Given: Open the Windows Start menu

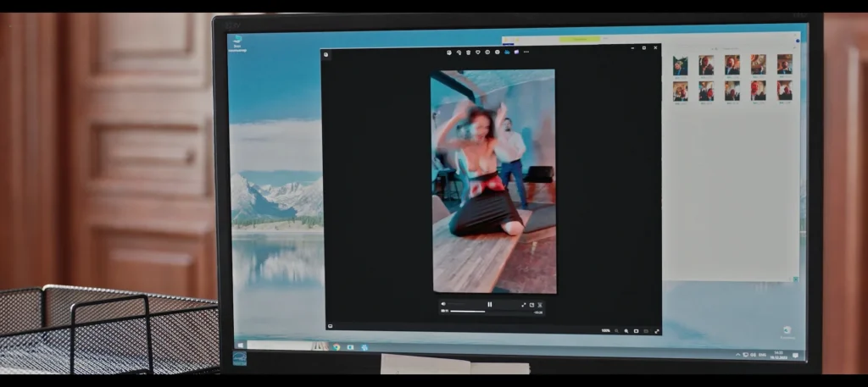Looking at the screenshot, I should 240,346.
